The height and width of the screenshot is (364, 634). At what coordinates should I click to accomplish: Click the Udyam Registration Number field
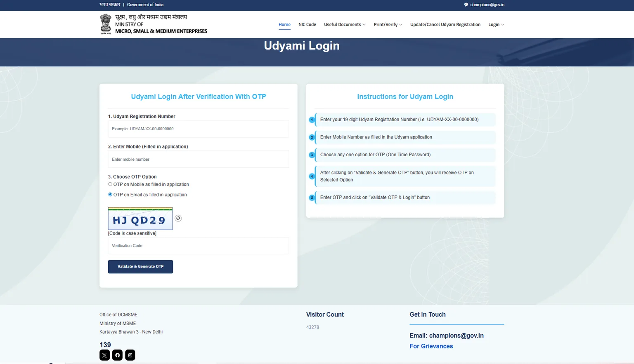(199, 129)
